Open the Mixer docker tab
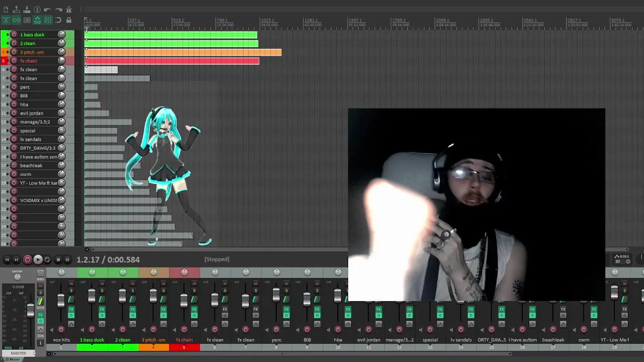The image size is (644, 362). pos(15,359)
